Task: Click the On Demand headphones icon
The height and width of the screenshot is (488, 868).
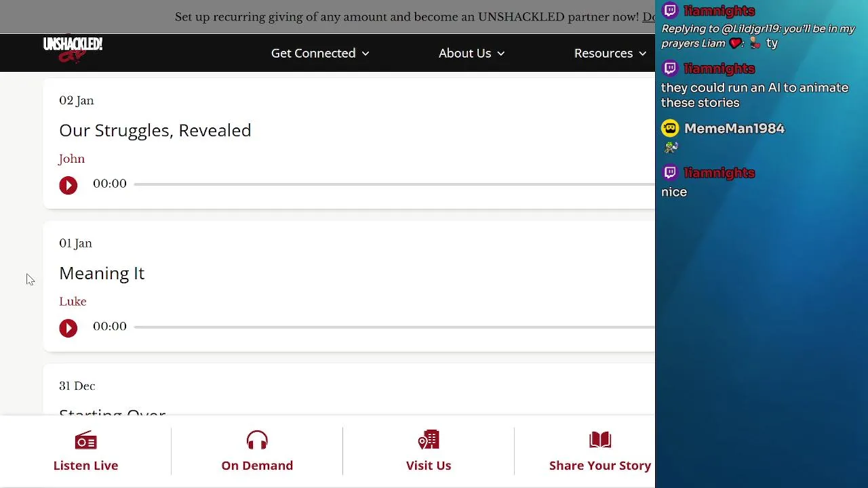Action: point(257,441)
